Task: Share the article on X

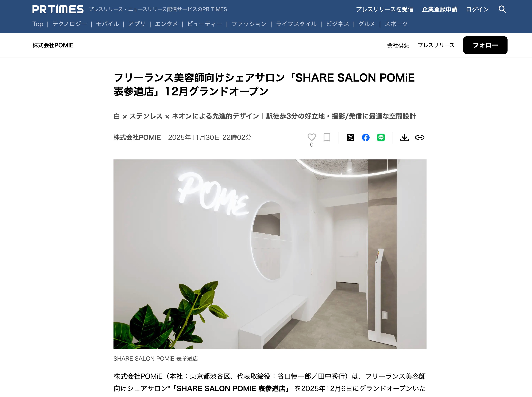Action: pos(351,137)
